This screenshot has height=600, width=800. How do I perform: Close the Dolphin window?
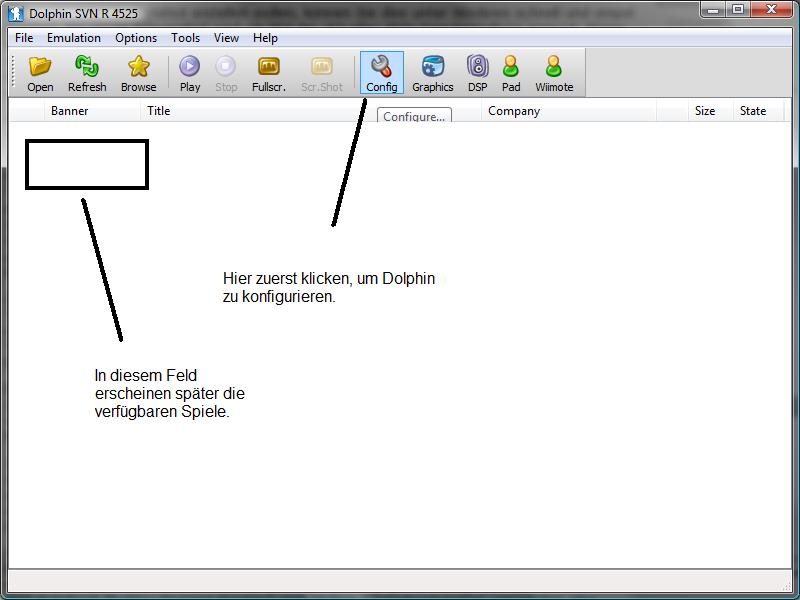point(771,10)
